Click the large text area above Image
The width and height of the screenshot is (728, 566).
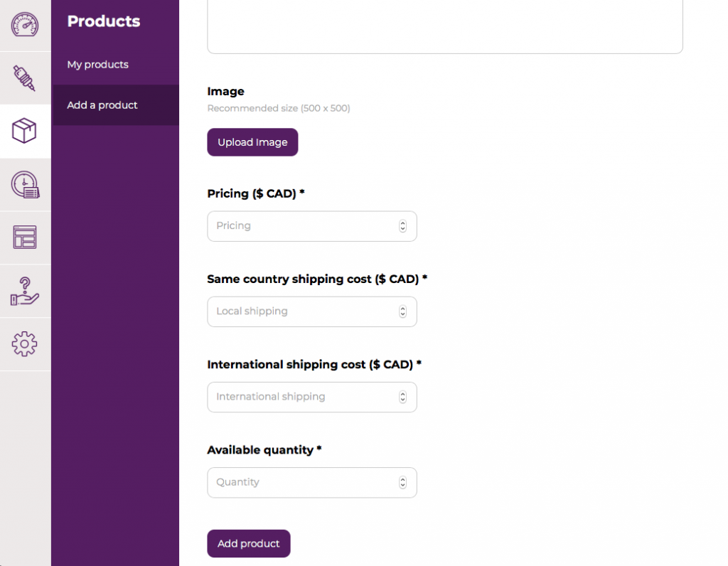[x=445, y=26]
